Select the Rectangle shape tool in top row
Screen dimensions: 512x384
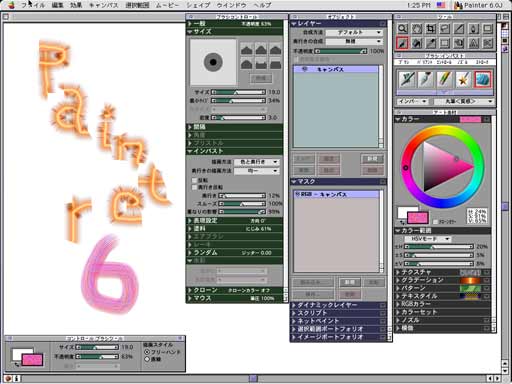(488, 29)
